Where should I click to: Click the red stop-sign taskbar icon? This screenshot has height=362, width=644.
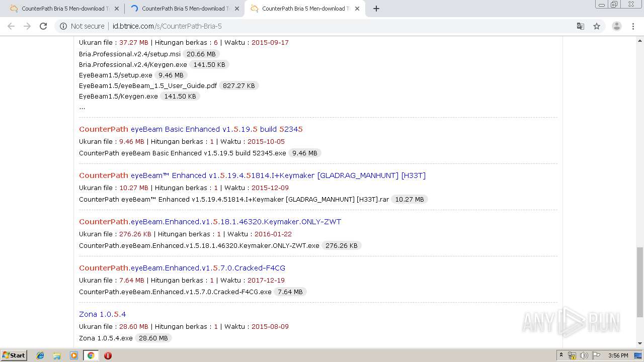coord(108,355)
